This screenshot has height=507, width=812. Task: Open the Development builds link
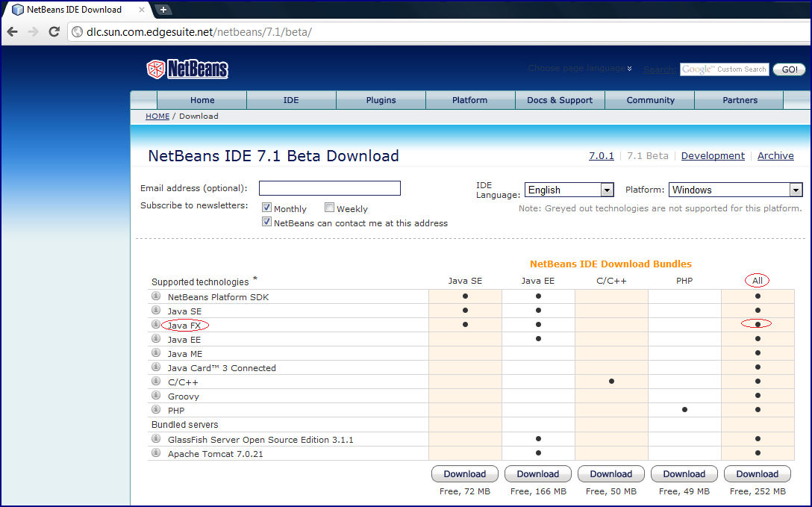click(713, 156)
